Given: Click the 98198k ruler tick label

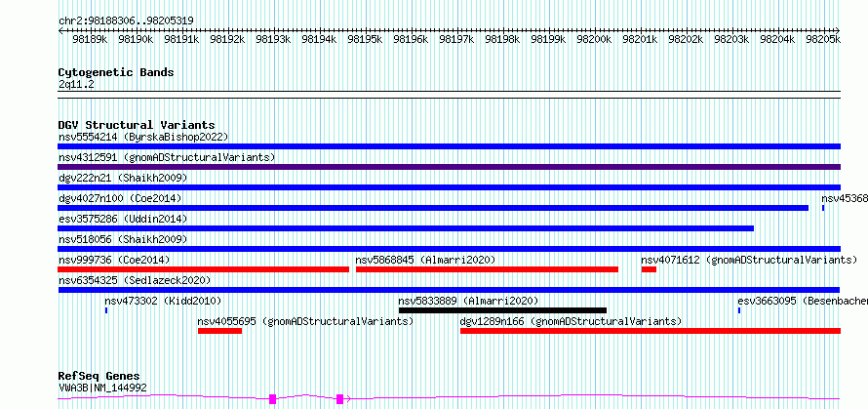Looking at the screenshot, I should [x=502, y=39].
